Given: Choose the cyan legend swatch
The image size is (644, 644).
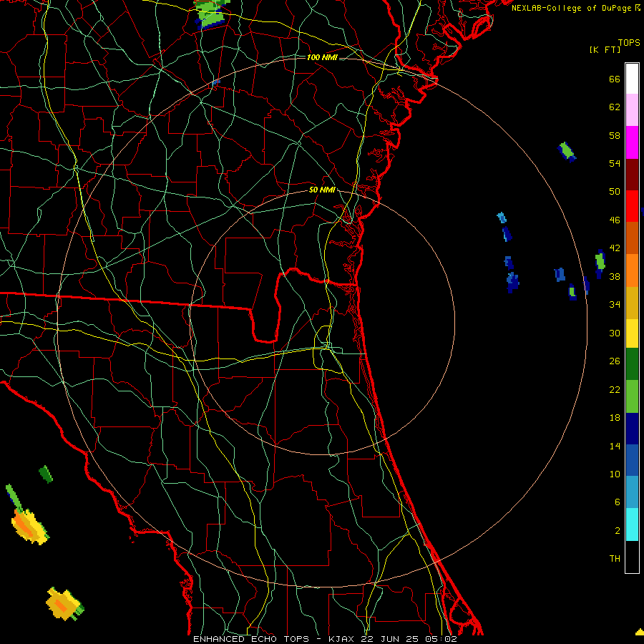Looking at the screenshot, I should [x=632, y=525].
